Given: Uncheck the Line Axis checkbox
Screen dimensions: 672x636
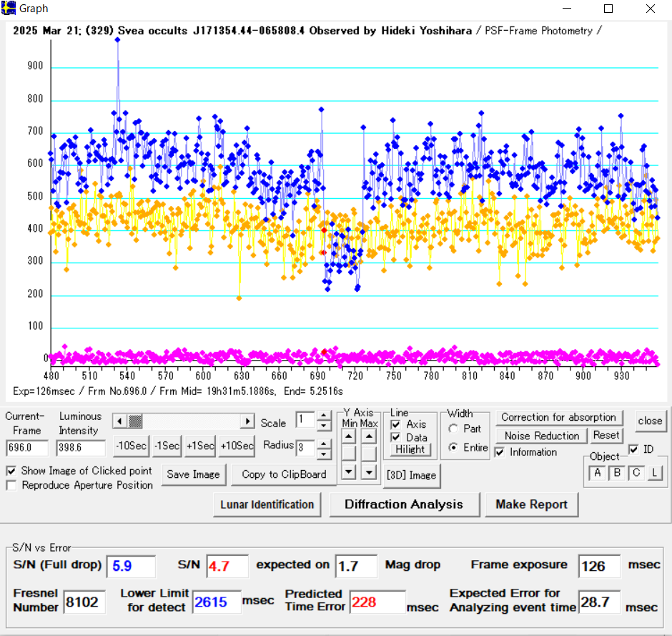Looking at the screenshot, I should pos(395,424).
